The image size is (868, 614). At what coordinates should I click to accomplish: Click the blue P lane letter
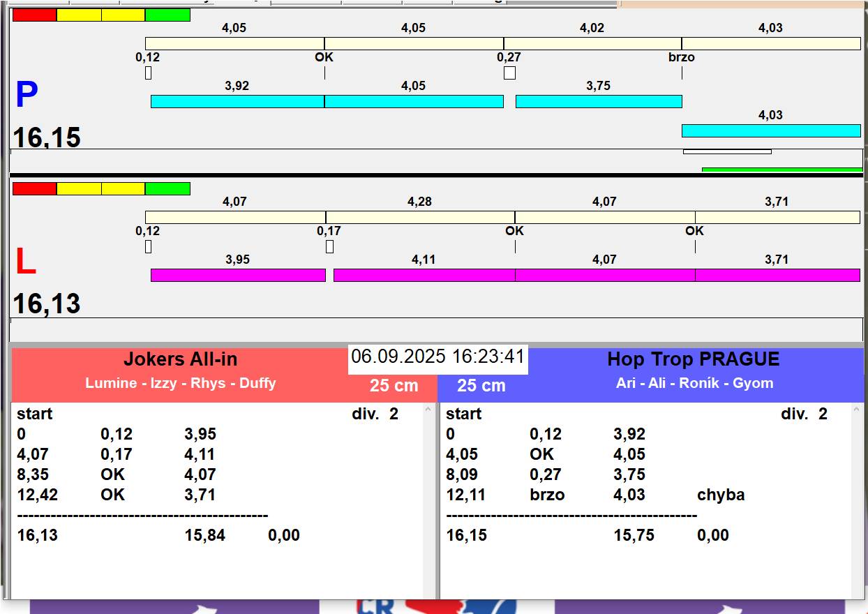[x=27, y=96]
